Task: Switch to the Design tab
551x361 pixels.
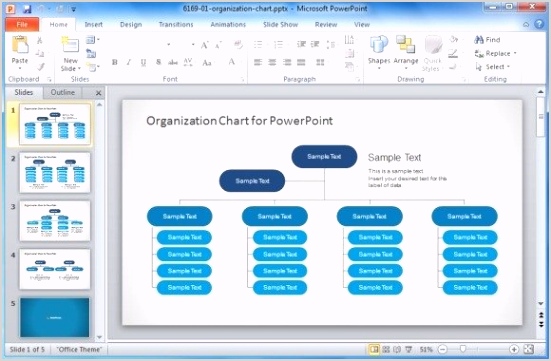Action: coord(131,25)
